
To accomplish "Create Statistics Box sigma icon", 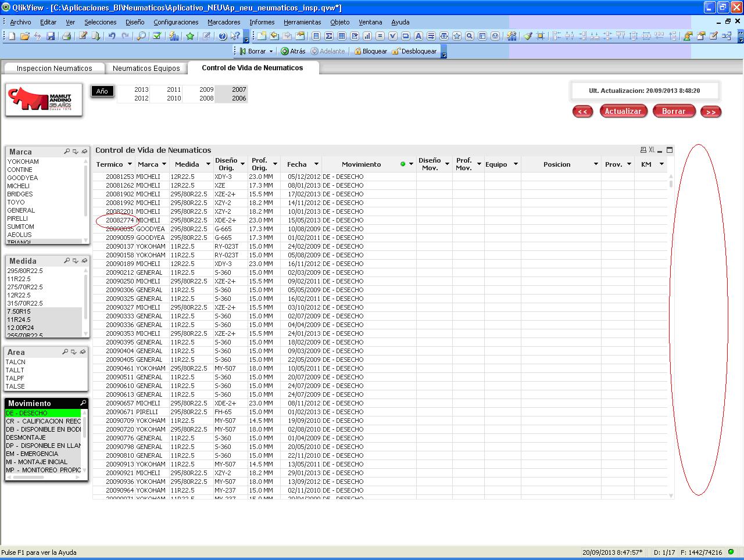I will (329, 36).
